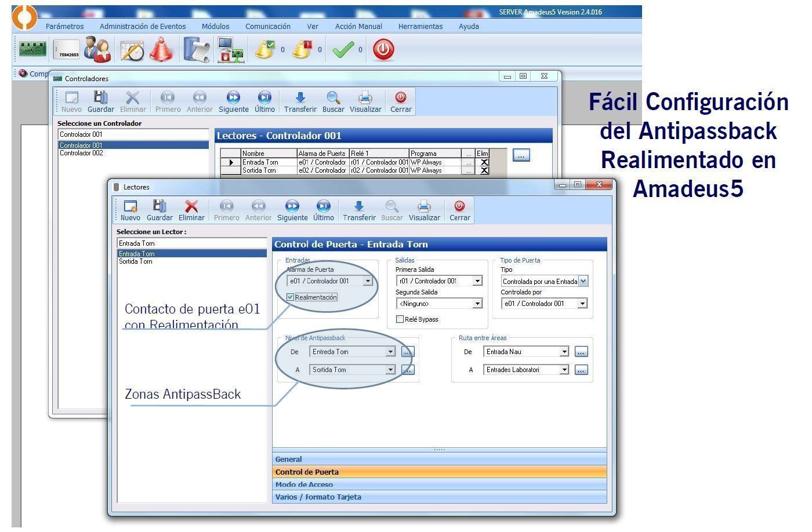Click Transferir in the Lectores window toolbar

(x=359, y=211)
